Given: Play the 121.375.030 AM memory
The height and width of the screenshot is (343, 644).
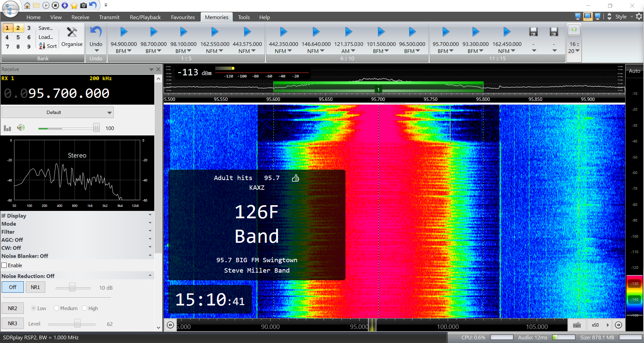Looking at the screenshot, I should pos(348,32).
